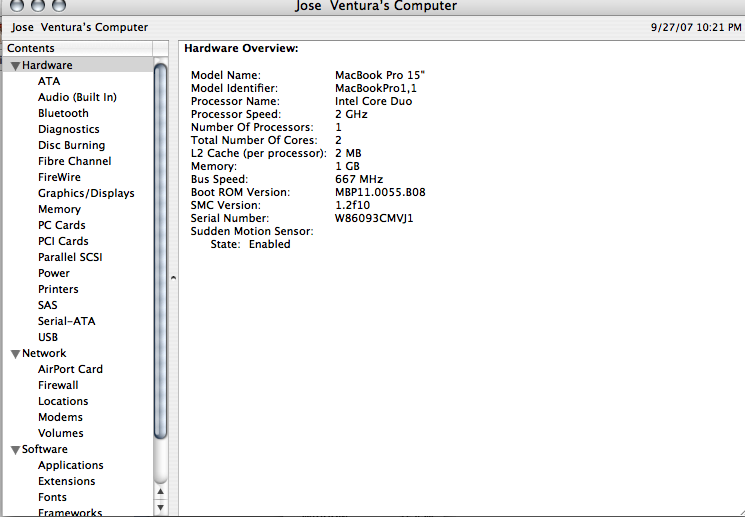Select the Hardware category
745x517 pixels.
point(47,65)
